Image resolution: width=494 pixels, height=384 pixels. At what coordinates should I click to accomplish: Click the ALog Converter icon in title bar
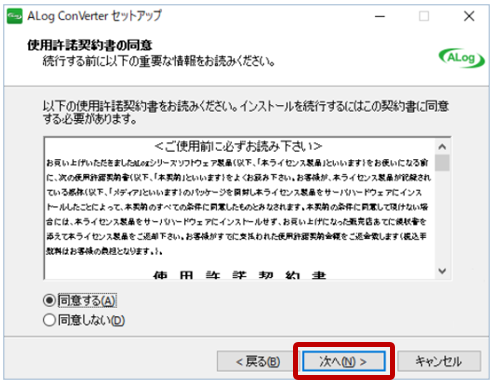click(x=15, y=16)
